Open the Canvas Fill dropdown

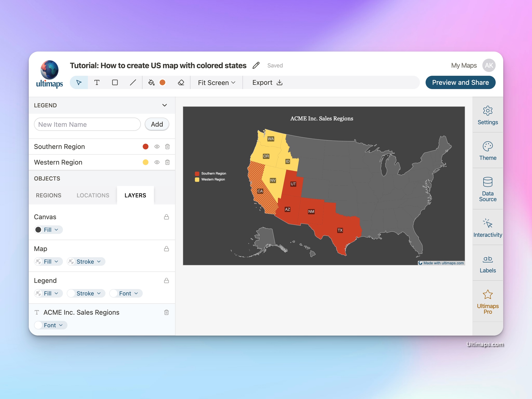48,229
